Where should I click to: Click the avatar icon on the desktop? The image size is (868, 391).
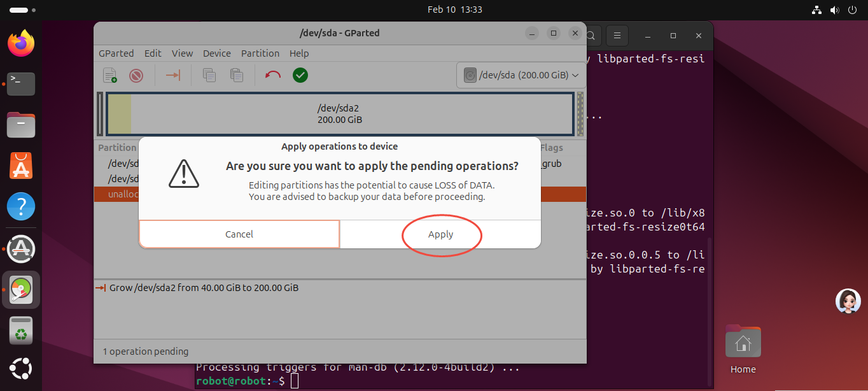pos(848,301)
